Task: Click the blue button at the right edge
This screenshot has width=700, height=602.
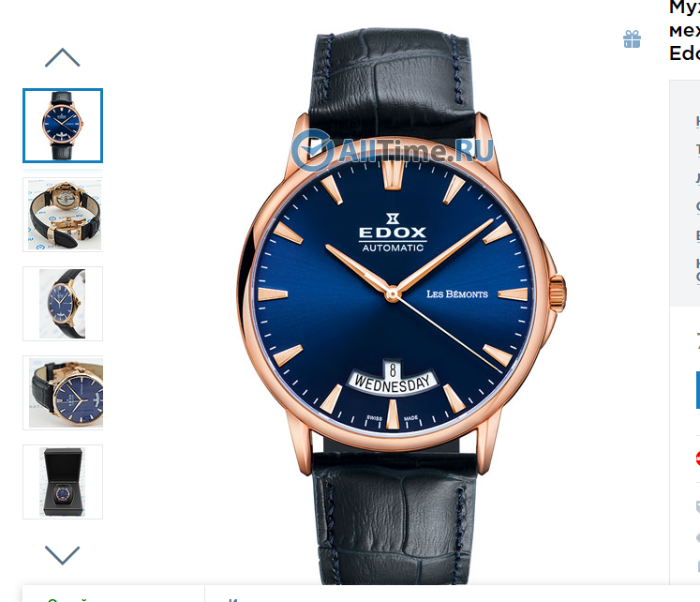Action: pos(698,389)
